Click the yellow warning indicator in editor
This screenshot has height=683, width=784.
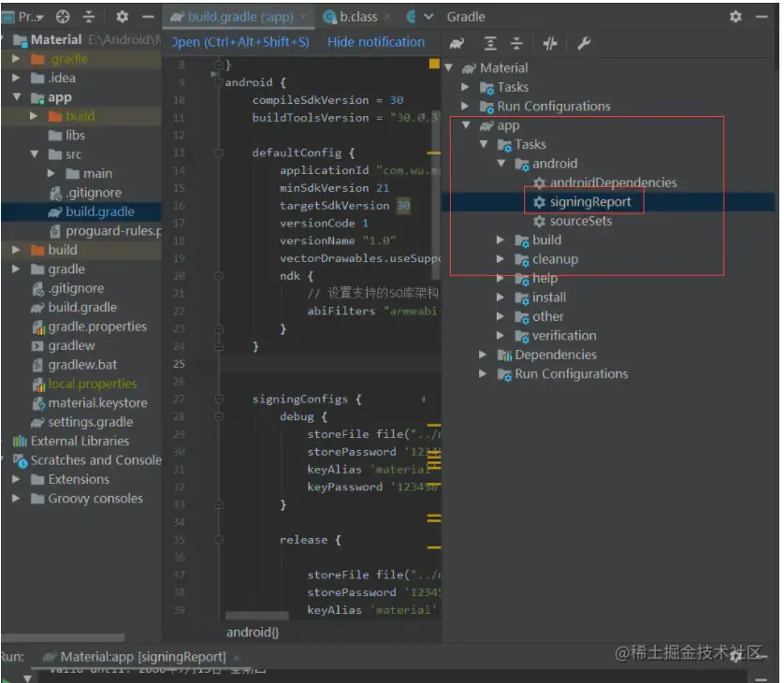(434, 64)
